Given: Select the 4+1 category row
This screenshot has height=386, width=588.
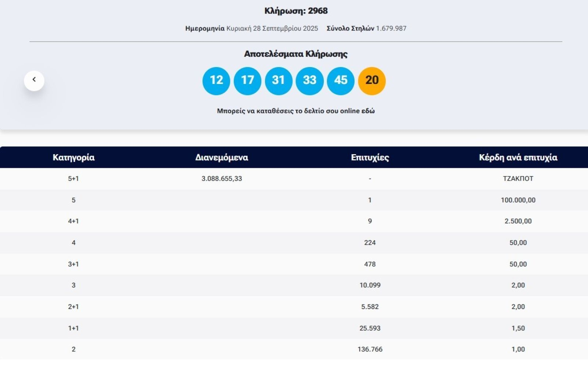Looking at the screenshot, I should [73, 221].
